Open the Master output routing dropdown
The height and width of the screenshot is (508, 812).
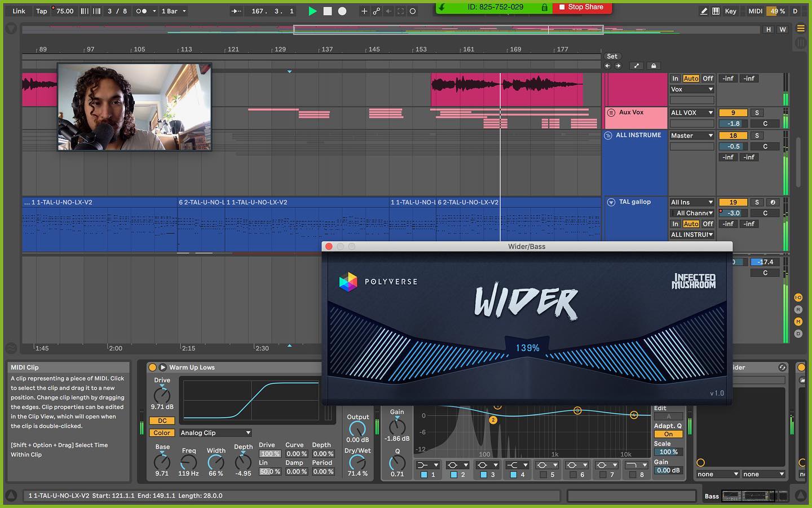click(692, 135)
